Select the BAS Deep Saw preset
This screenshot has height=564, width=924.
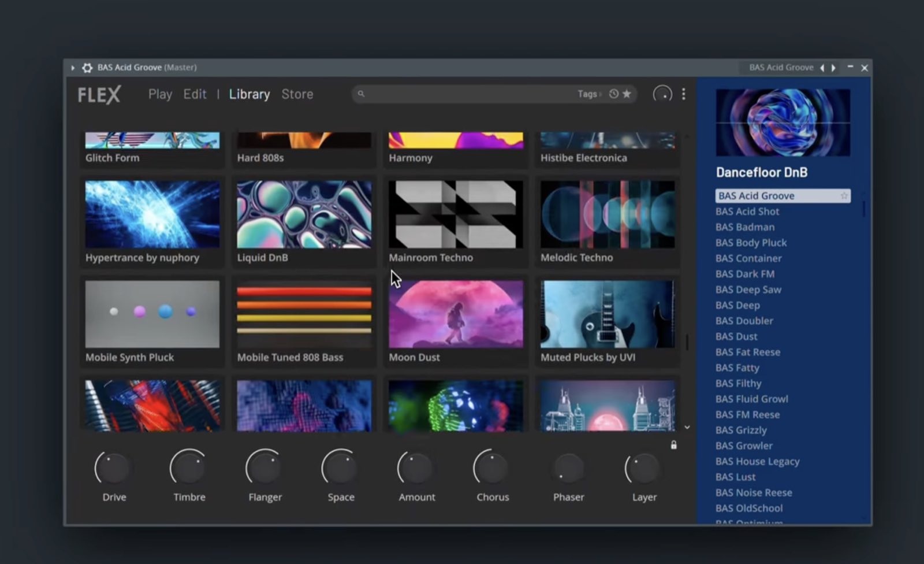click(x=748, y=290)
